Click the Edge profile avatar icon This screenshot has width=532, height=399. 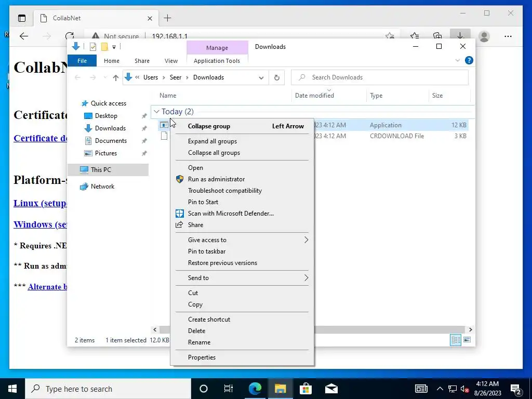point(484,36)
